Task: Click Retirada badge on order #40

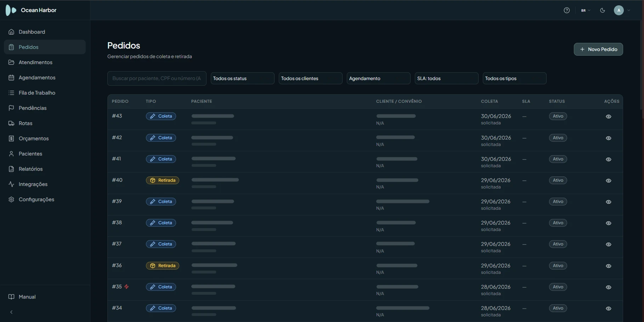Action: pos(163,180)
